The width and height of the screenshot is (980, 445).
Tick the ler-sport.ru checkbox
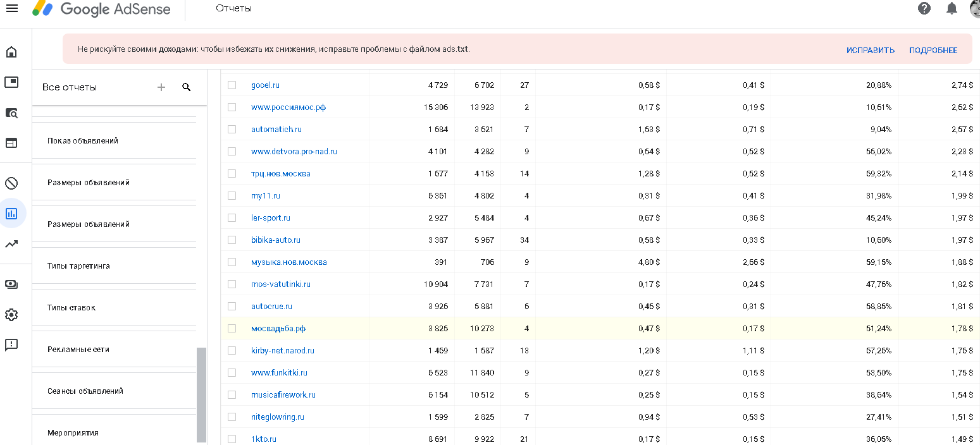click(232, 217)
